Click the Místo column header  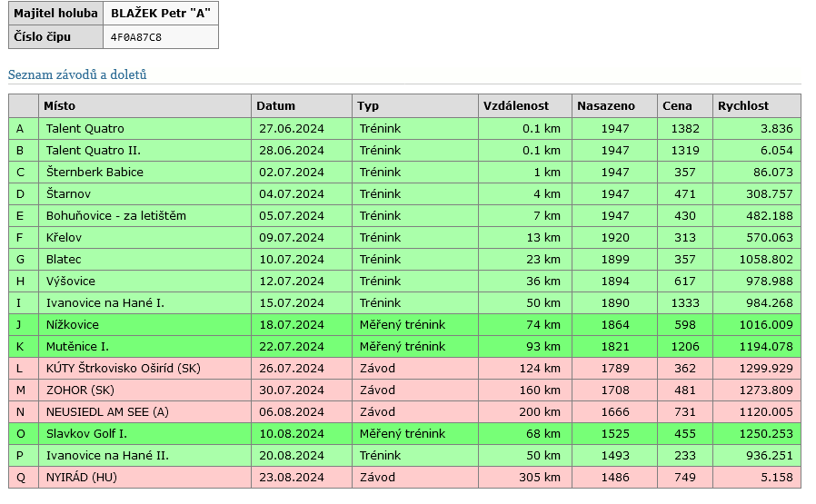(60, 105)
